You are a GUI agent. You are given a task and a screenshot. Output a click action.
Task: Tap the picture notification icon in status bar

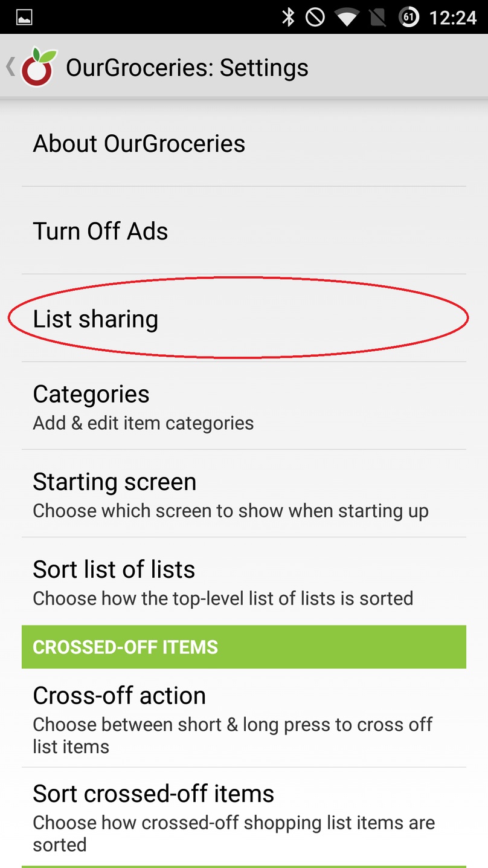tap(24, 18)
